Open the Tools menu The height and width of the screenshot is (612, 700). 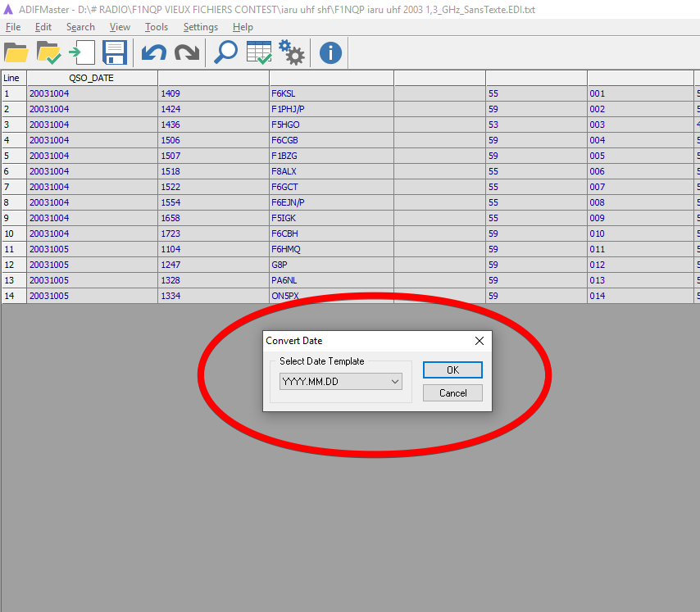(156, 27)
